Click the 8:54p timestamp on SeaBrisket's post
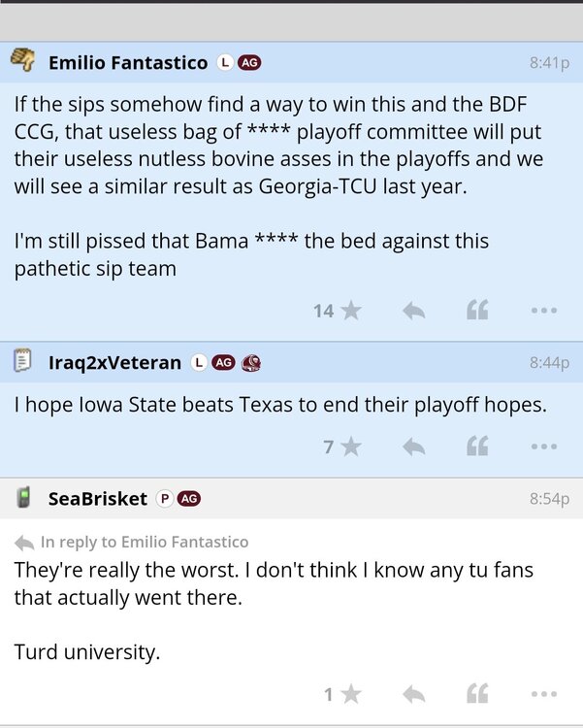The image size is (583, 728). tap(549, 499)
